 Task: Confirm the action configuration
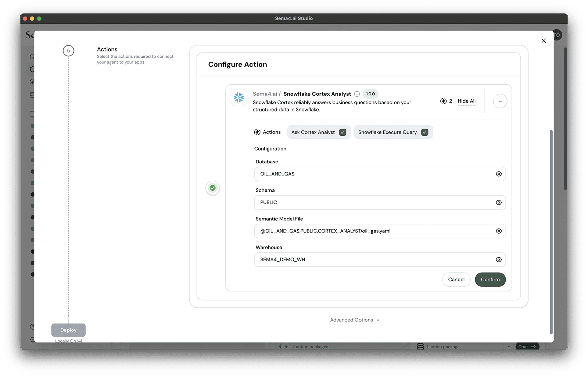click(x=490, y=280)
